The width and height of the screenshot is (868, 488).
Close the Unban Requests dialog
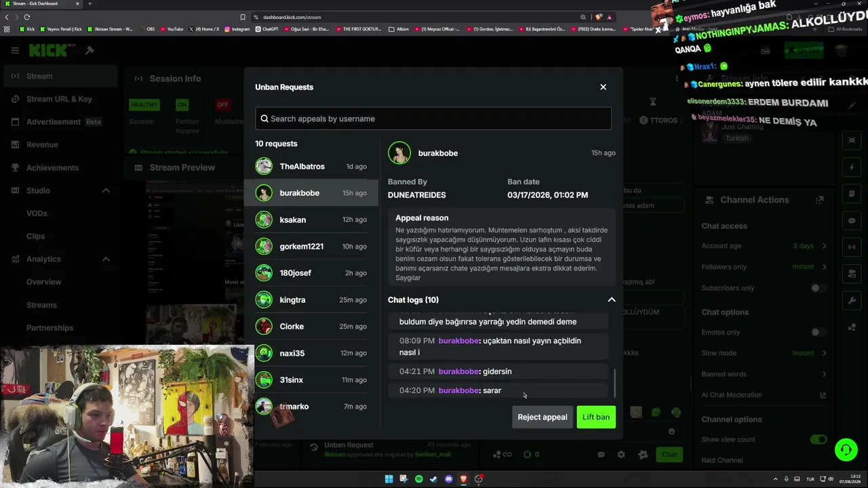[603, 87]
